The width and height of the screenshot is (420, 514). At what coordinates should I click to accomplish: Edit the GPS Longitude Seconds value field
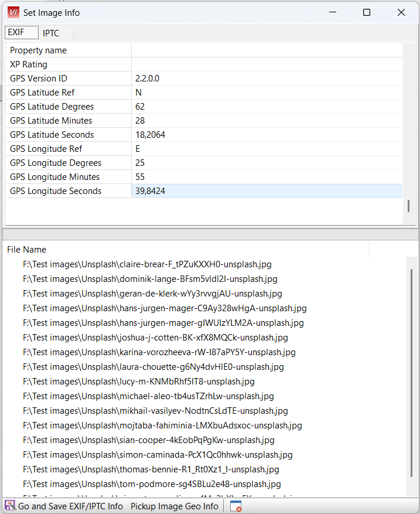coord(267,191)
